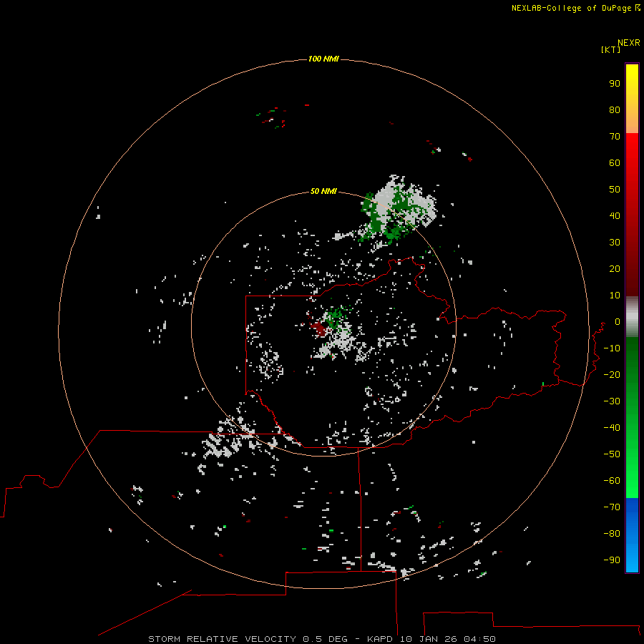Click the STORM RELATIVE VELOCITY product title
This screenshot has width=644, height=644.
(x=222, y=639)
